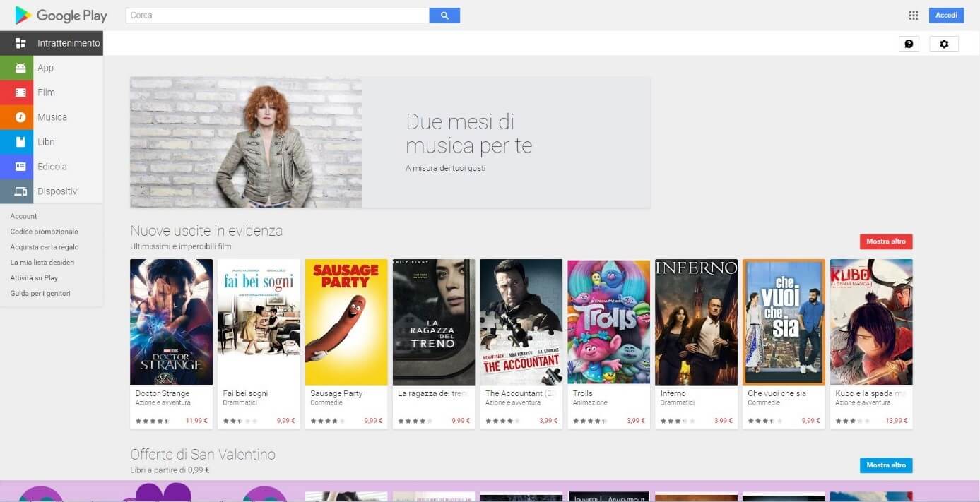Click the blue Libri book icon

20,142
